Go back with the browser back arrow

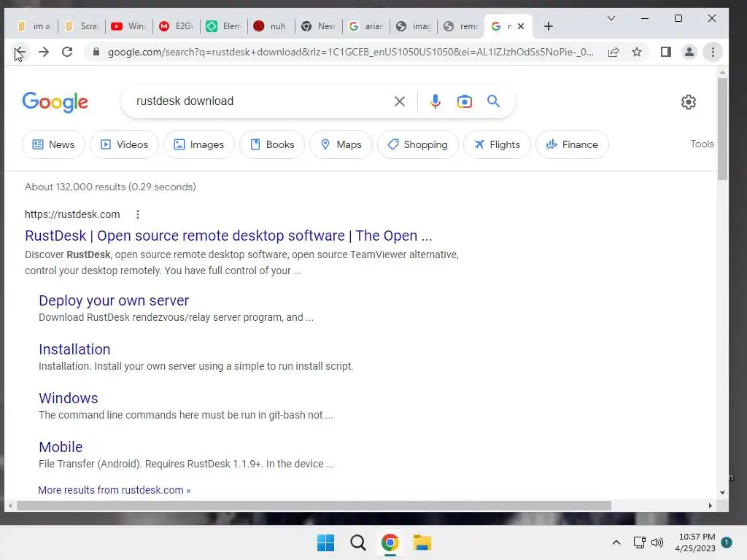20,52
